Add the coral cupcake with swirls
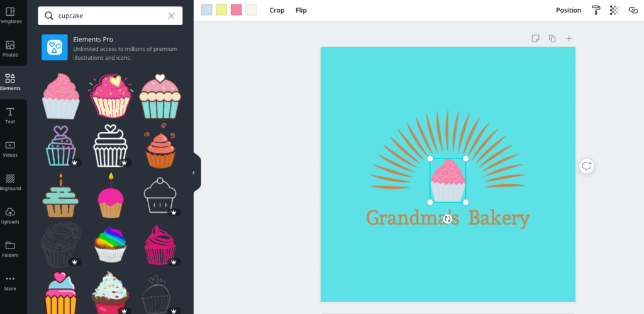 [x=160, y=145]
